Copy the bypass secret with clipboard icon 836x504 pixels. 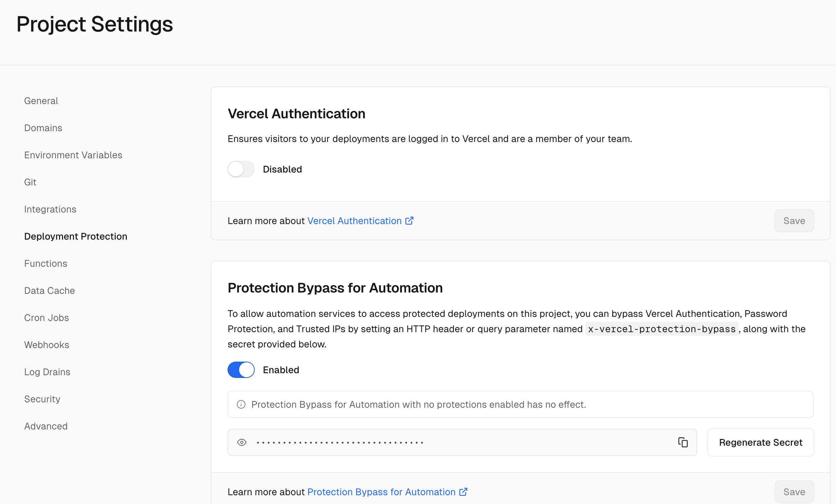[x=683, y=442]
